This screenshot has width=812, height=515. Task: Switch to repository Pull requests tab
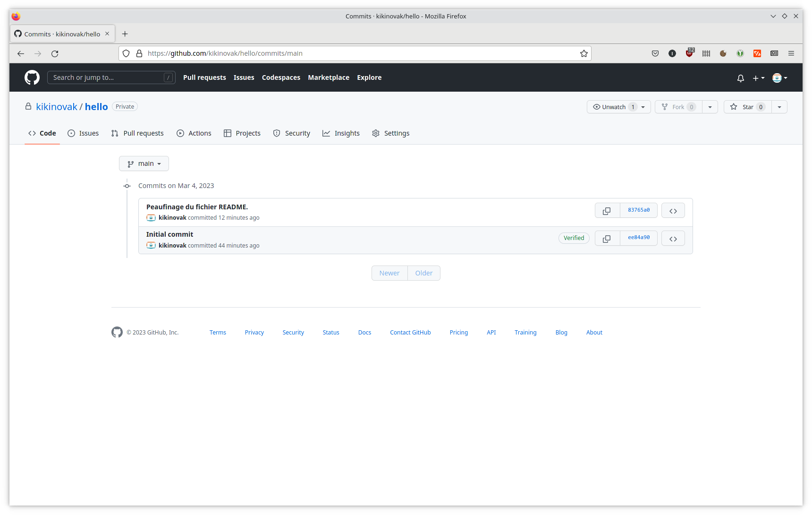coord(137,133)
